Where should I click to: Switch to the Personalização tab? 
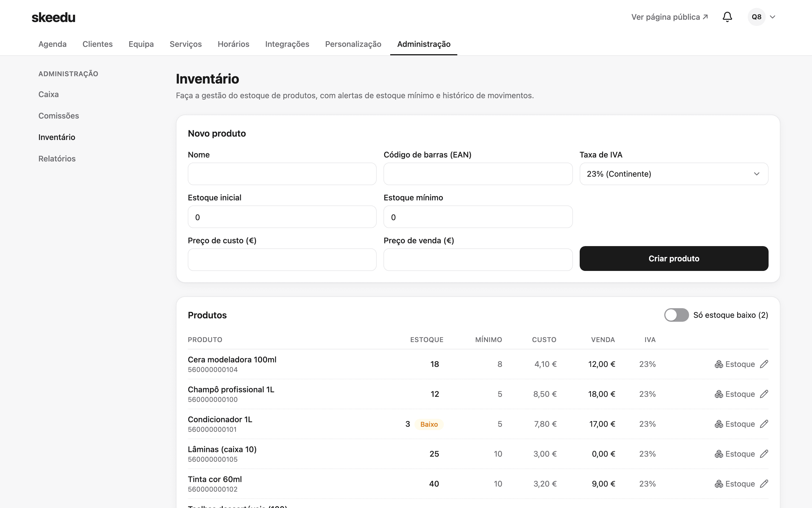(353, 44)
